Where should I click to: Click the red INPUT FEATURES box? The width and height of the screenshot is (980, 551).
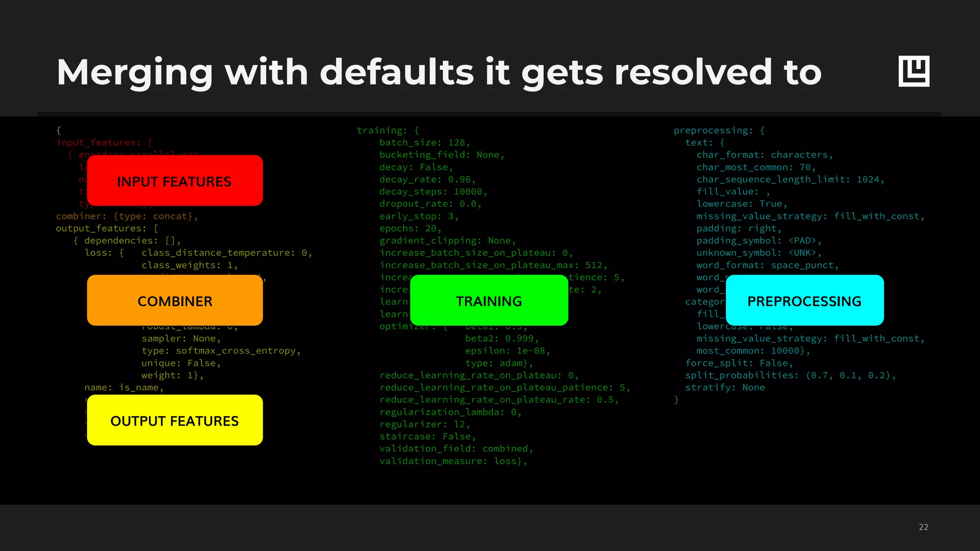pyautogui.click(x=175, y=181)
